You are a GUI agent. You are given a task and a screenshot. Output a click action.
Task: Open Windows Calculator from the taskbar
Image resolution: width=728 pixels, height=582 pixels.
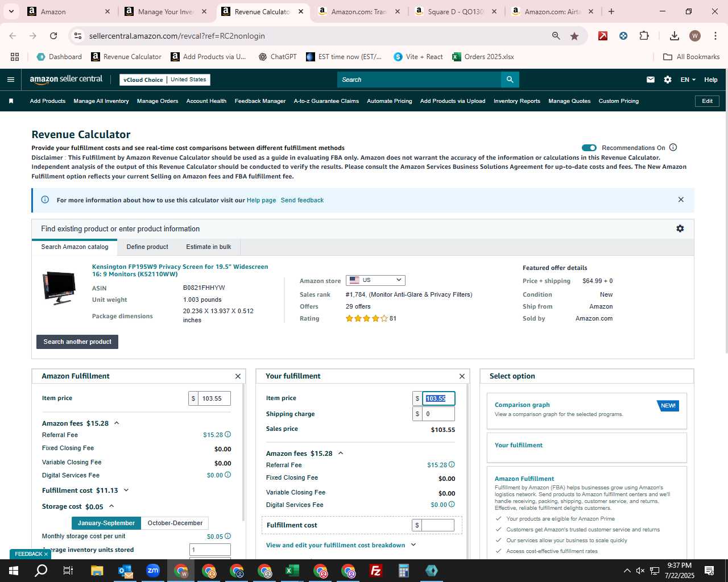404,571
